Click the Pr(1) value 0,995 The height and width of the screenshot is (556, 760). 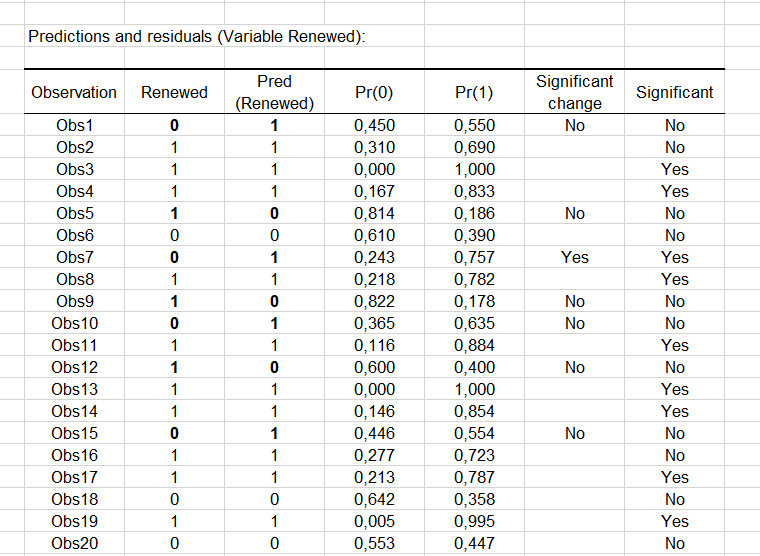[x=475, y=522]
